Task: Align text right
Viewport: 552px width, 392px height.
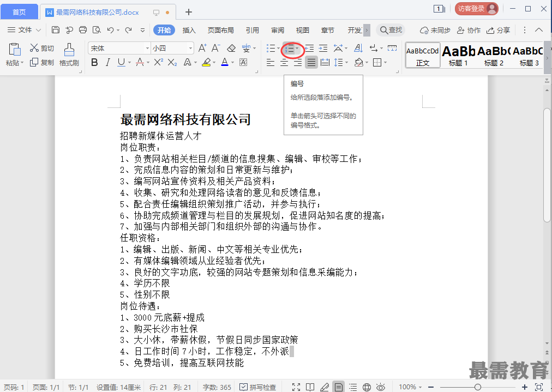Action: point(298,63)
